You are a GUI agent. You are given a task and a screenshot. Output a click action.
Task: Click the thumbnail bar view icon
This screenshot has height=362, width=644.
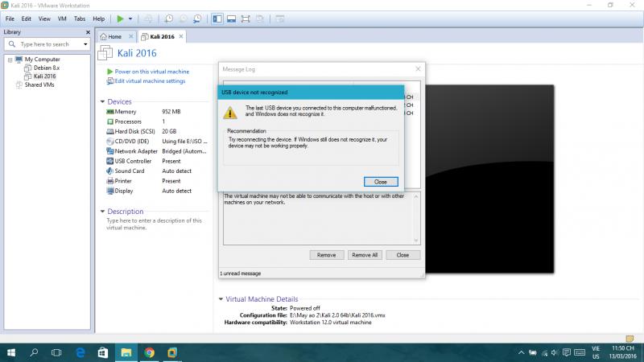[x=231, y=19]
